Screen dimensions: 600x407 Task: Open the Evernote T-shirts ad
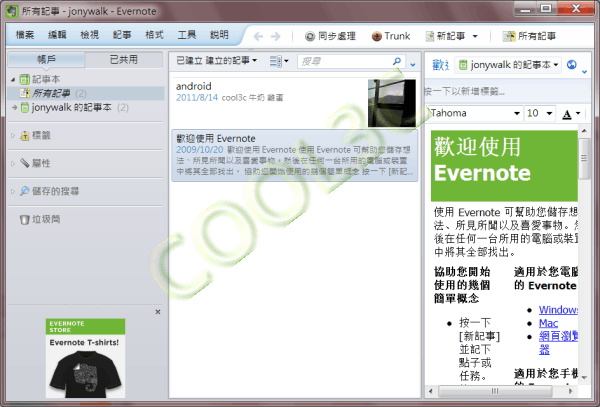pos(85,358)
